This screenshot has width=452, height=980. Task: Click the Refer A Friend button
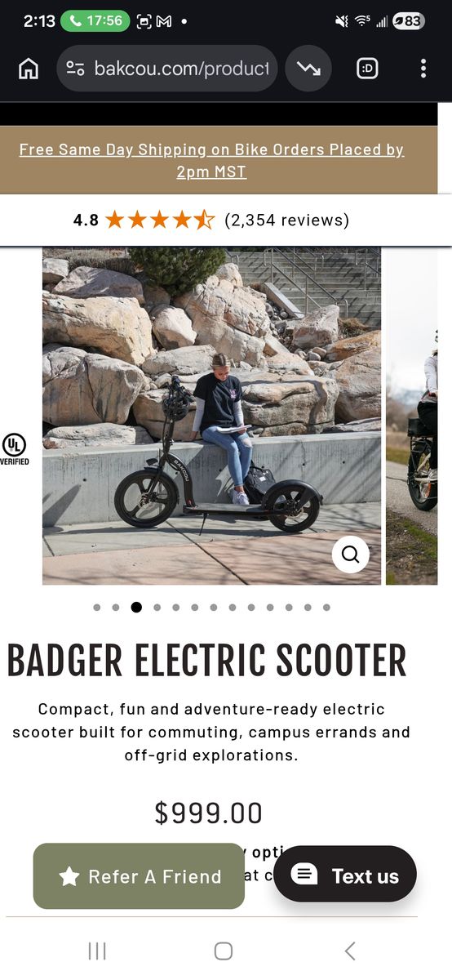(x=139, y=876)
